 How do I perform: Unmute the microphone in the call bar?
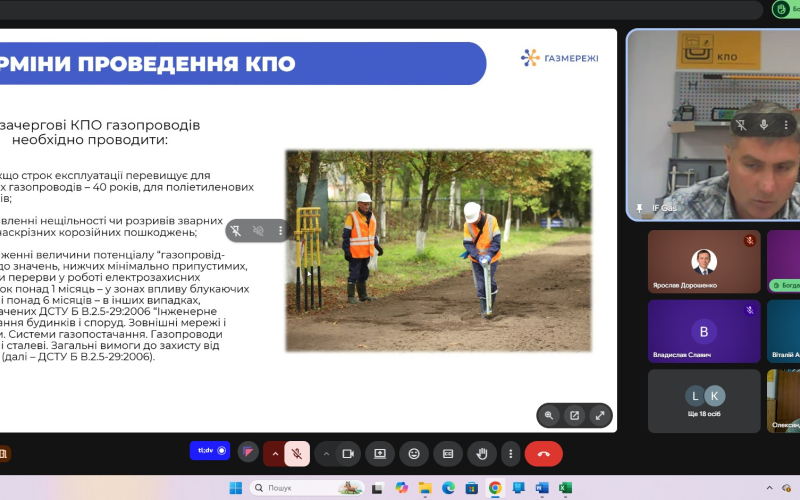point(297,454)
